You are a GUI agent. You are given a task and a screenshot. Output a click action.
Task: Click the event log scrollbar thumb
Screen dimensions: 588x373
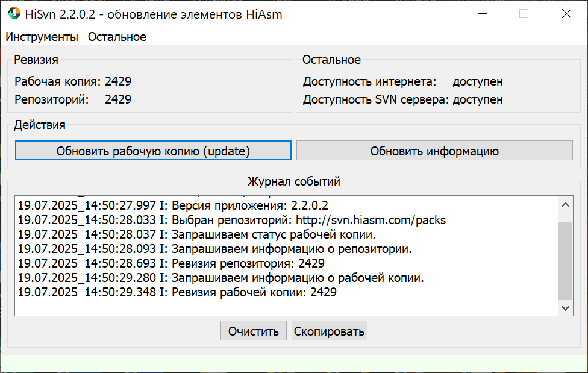point(565,261)
